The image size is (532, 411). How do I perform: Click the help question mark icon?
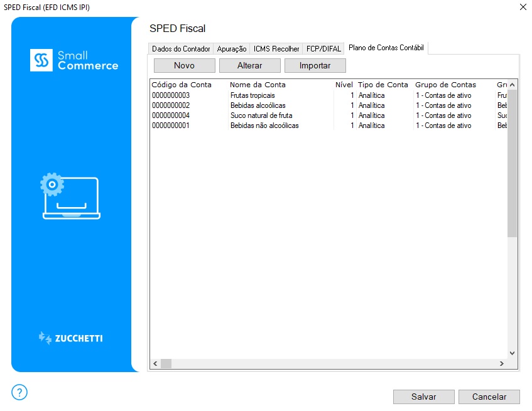click(x=19, y=393)
